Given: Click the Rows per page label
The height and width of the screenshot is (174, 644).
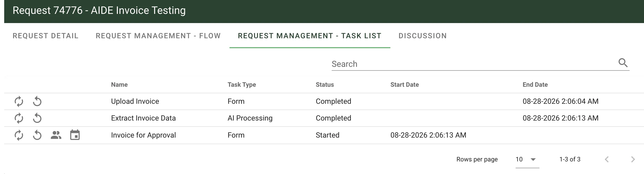Looking at the screenshot, I should coord(477,159).
